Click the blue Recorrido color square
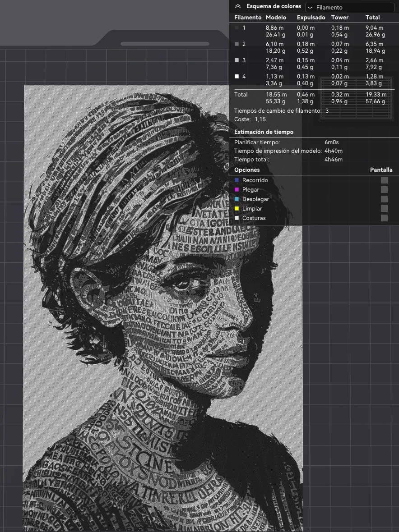This screenshot has width=399, height=532. click(237, 180)
